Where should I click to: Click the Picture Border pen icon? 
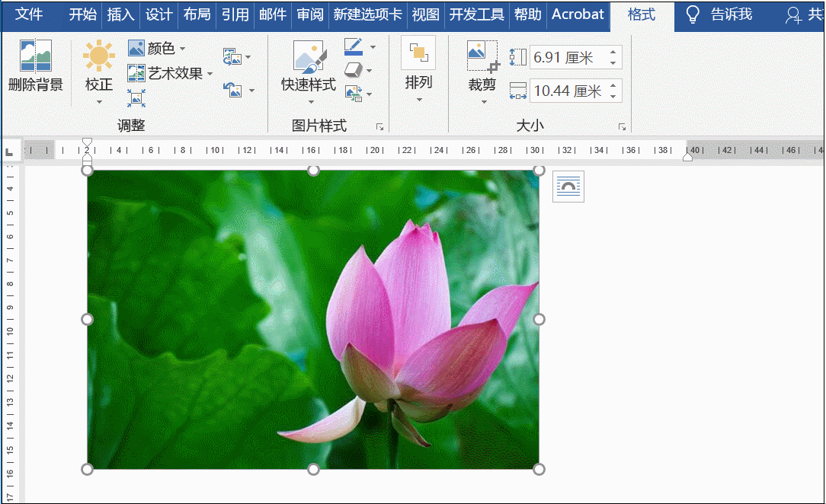(x=354, y=46)
